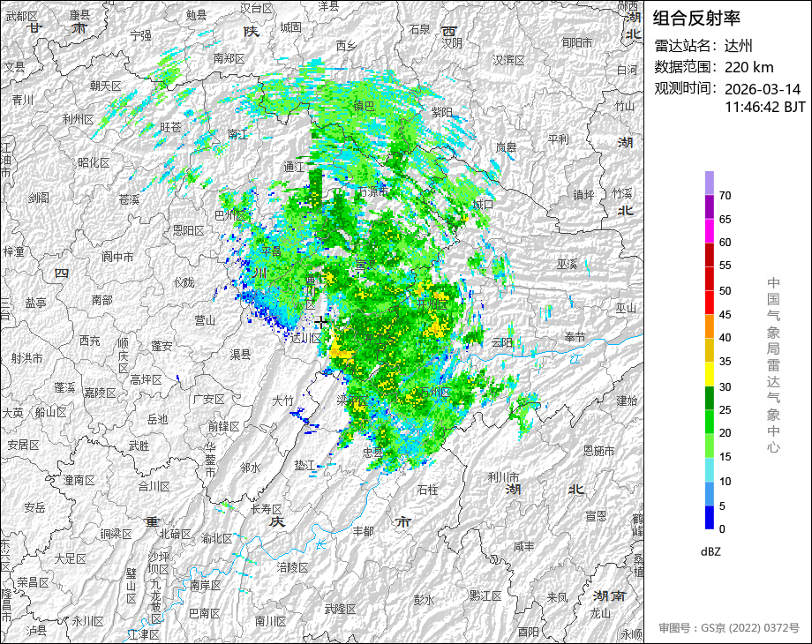Click the 大竹 map label
This screenshot has height=644, width=812.
coord(282,401)
